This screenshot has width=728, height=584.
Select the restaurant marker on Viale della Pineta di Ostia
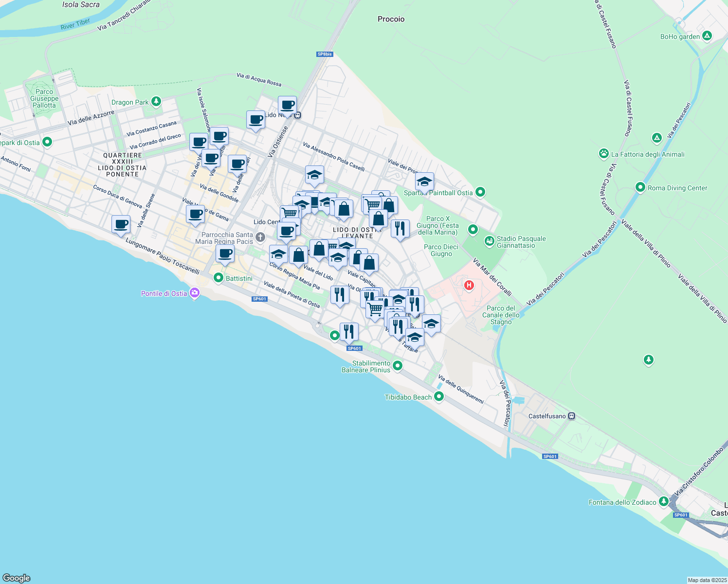340,295
